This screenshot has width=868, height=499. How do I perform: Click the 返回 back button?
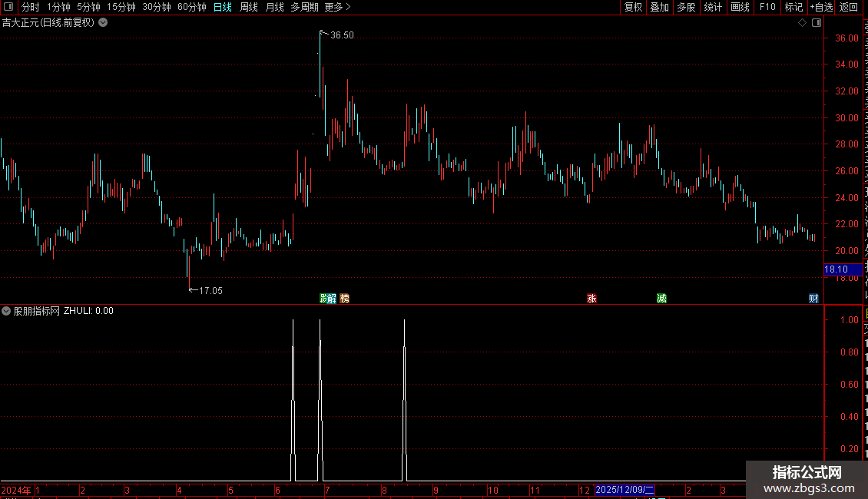(x=849, y=7)
